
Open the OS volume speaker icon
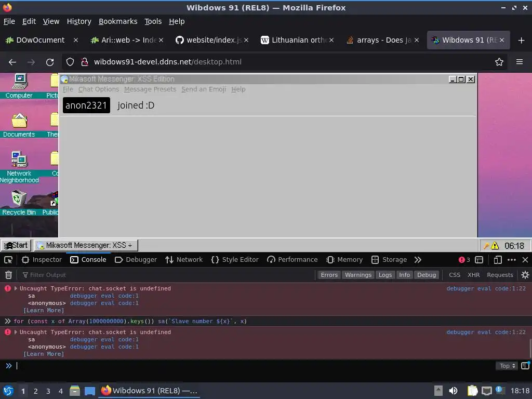pyautogui.click(x=453, y=391)
